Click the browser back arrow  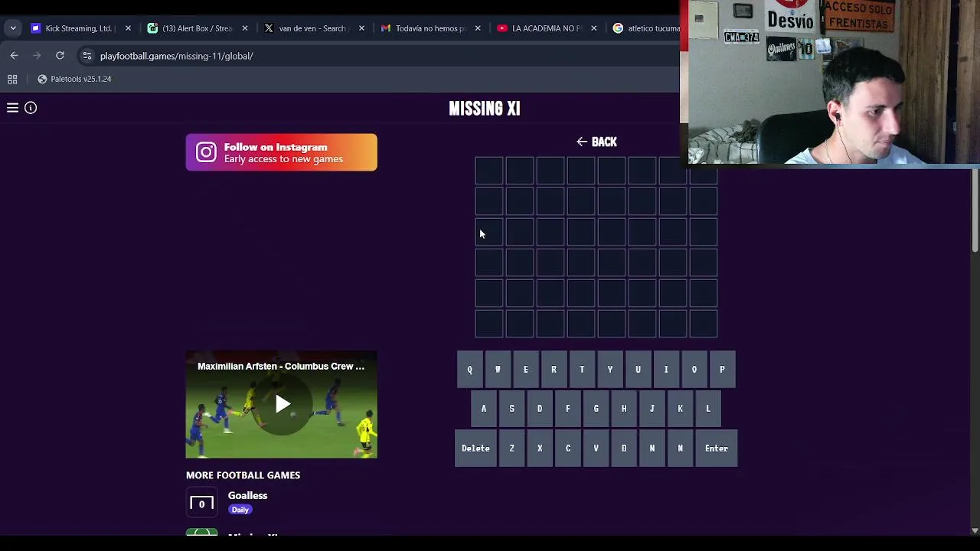coord(14,55)
